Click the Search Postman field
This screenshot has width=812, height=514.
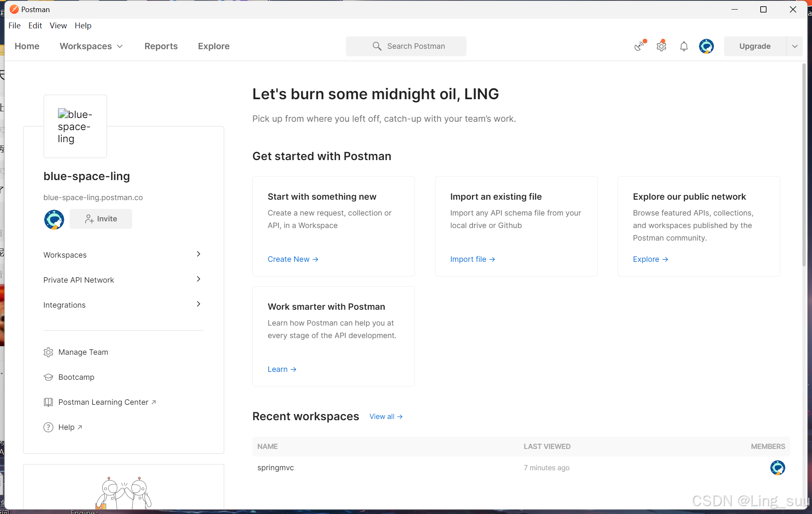pos(406,46)
